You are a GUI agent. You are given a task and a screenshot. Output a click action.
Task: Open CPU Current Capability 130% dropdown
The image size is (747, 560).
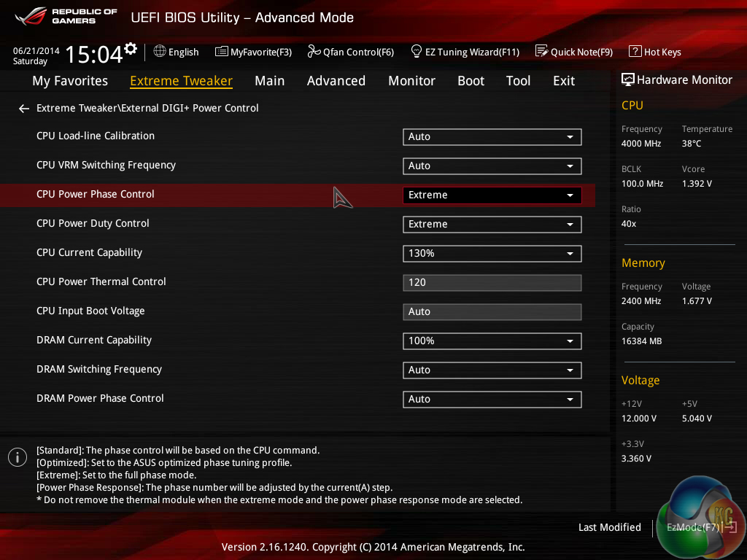[x=492, y=253]
